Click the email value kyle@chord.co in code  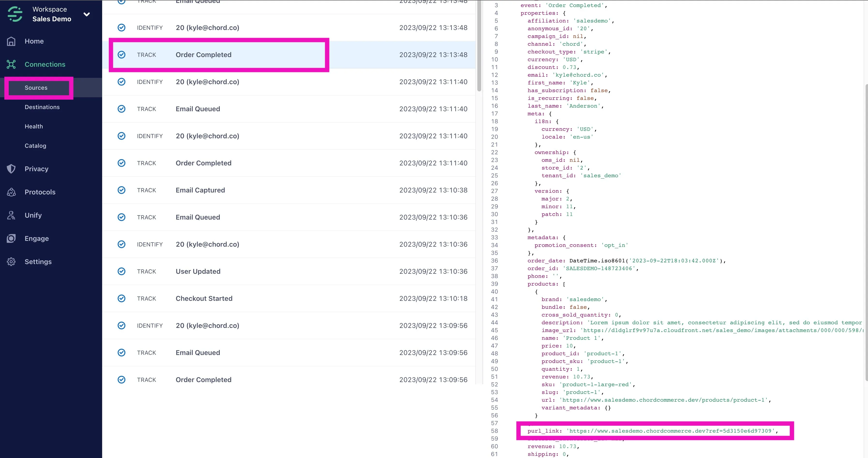click(x=578, y=75)
